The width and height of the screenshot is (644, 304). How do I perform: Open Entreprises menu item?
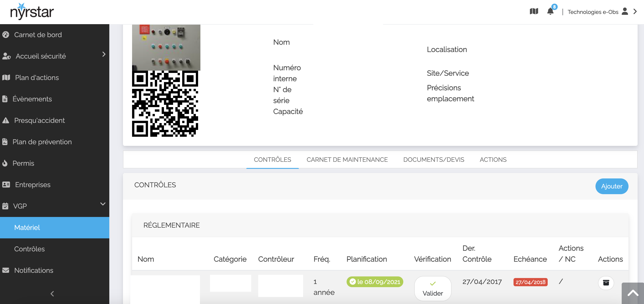coord(33,185)
